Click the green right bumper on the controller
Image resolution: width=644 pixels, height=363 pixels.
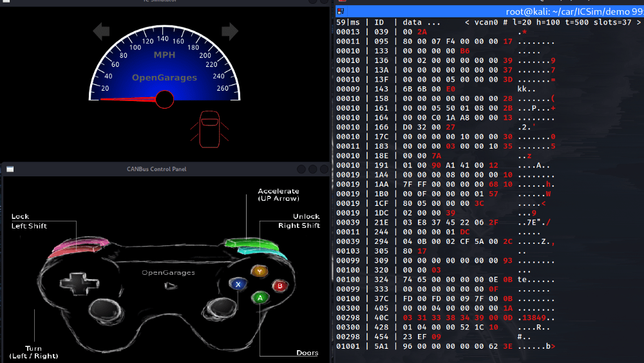pos(251,243)
